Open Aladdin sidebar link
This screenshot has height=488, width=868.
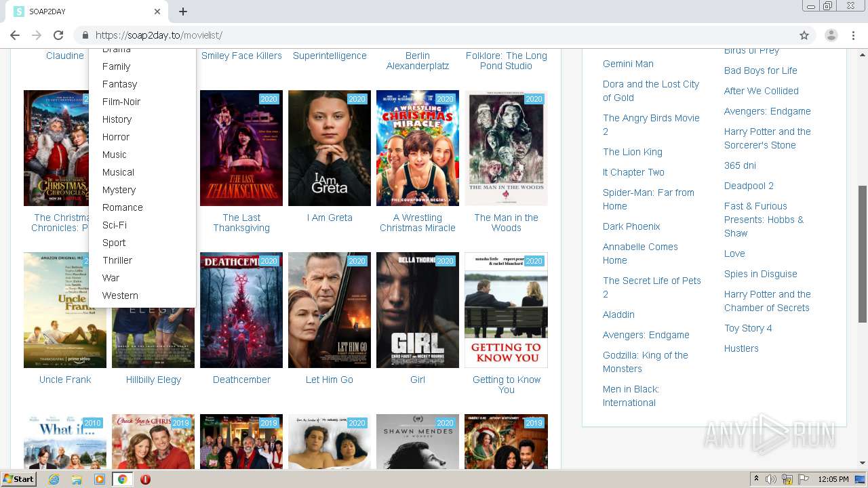tap(618, 314)
